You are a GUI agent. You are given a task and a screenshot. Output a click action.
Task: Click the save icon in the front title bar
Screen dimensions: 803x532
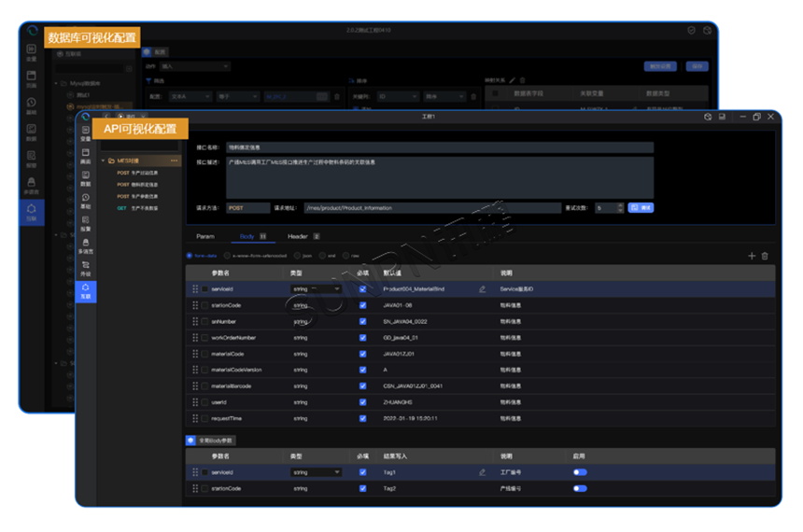pos(722,118)
